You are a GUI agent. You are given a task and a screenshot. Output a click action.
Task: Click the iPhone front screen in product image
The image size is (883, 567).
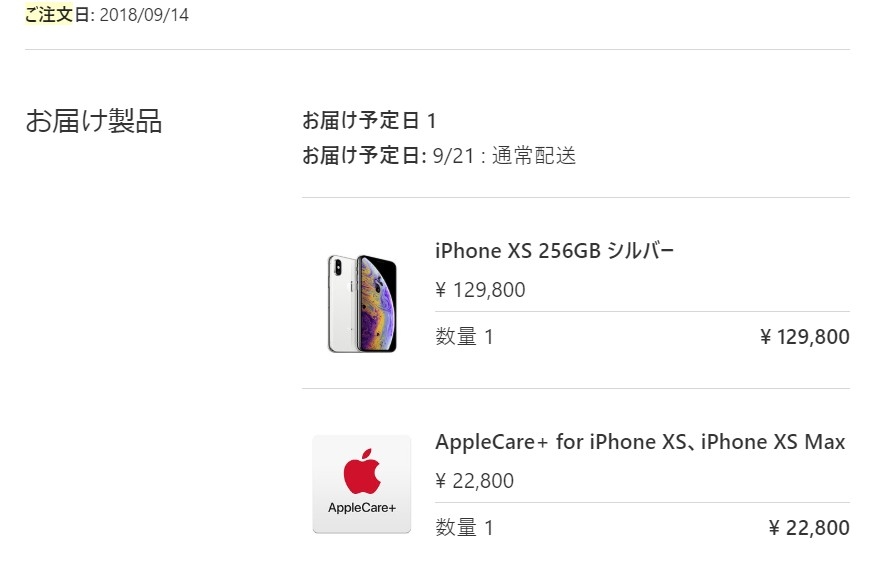378,303
